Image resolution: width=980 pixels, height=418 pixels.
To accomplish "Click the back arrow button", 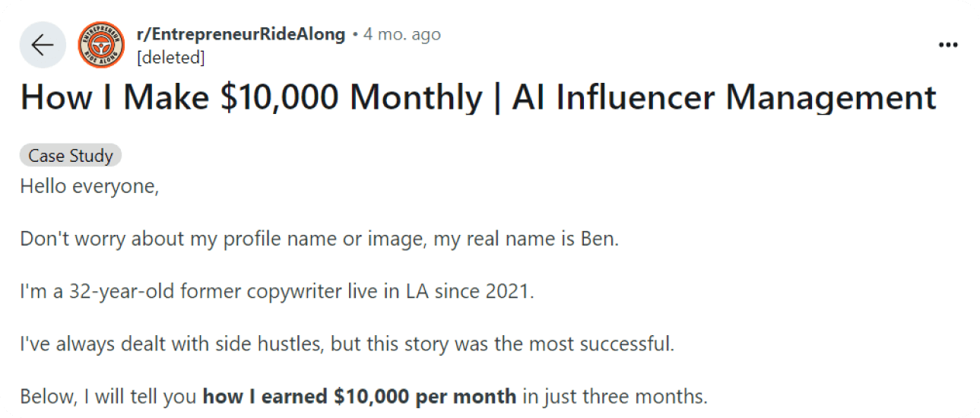I will point(43,45).
